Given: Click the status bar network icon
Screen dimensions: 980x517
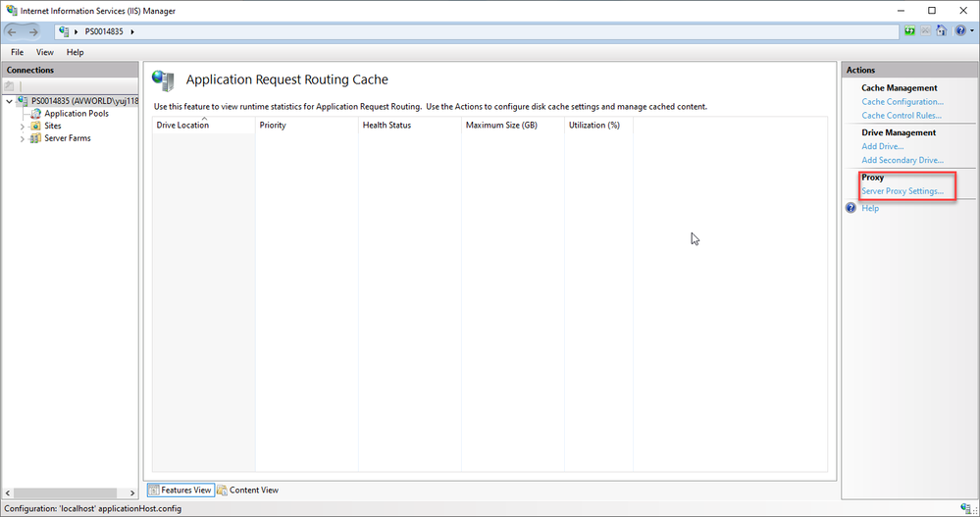Looking at the screenshot, I should coord(965,508).
